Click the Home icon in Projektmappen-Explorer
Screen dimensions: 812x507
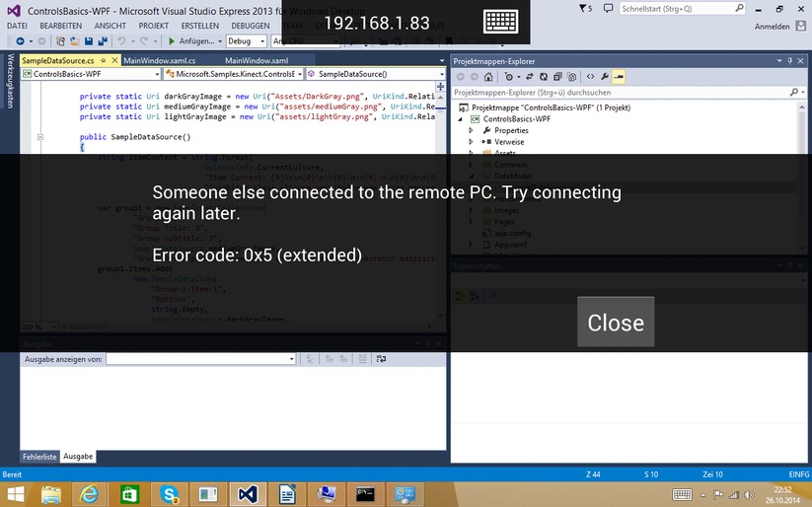488,77
